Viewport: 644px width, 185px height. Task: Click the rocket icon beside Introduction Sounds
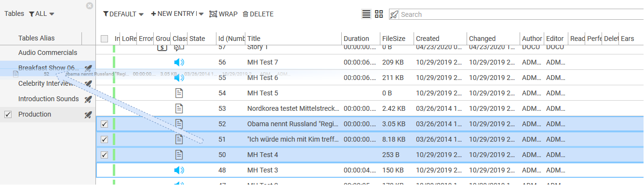coord(88,99)
